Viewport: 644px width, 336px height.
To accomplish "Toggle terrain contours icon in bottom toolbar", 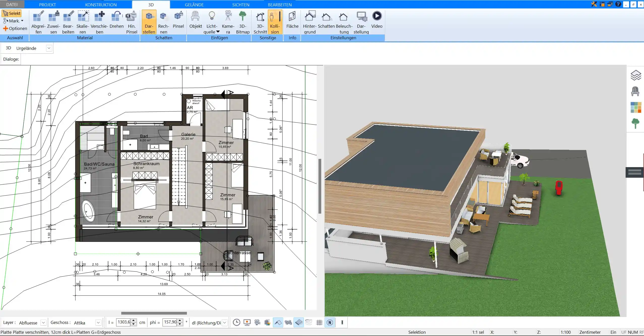I will pos(309,322).
